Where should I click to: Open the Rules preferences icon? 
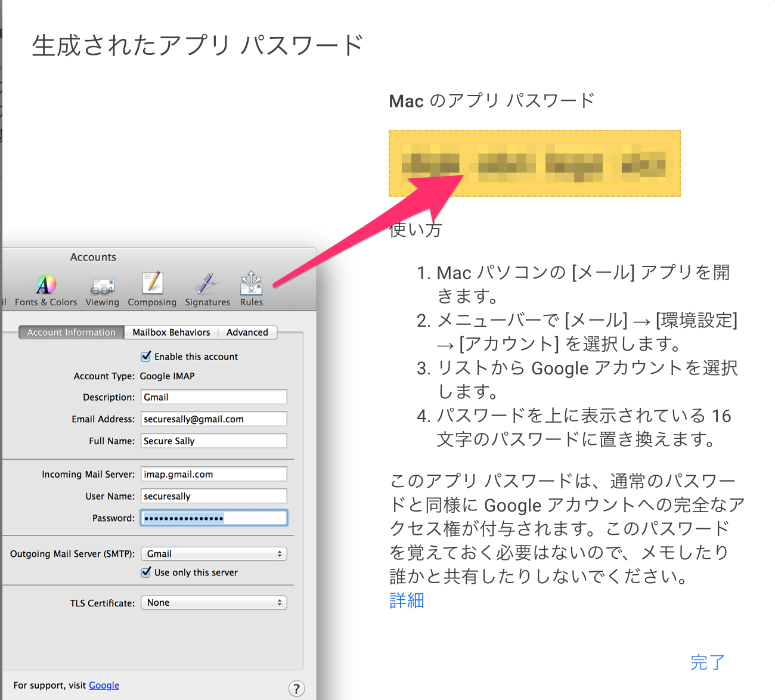tap(252, 290)
